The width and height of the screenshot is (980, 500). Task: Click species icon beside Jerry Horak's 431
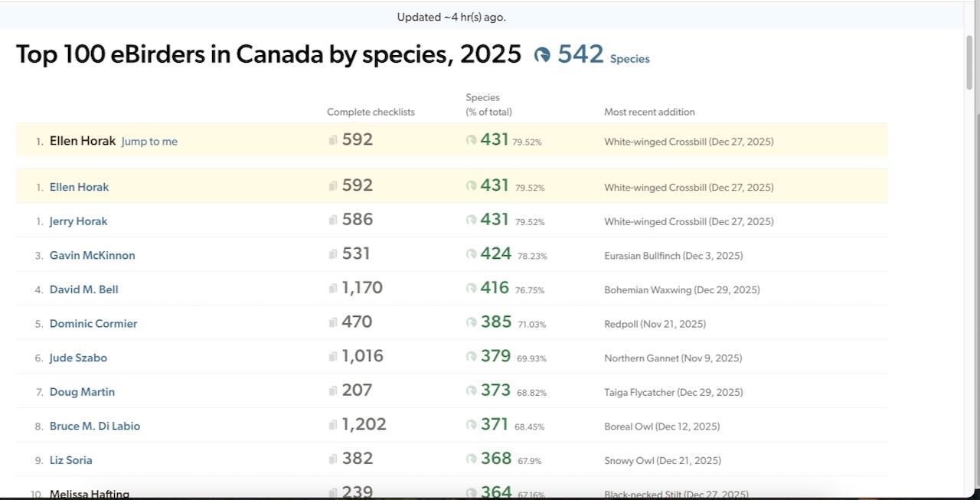click(471, 221)
